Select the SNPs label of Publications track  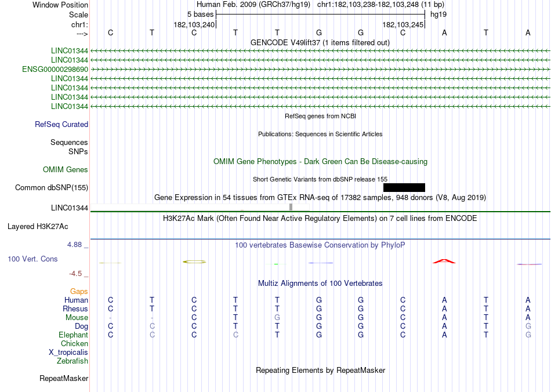[78, 151]
